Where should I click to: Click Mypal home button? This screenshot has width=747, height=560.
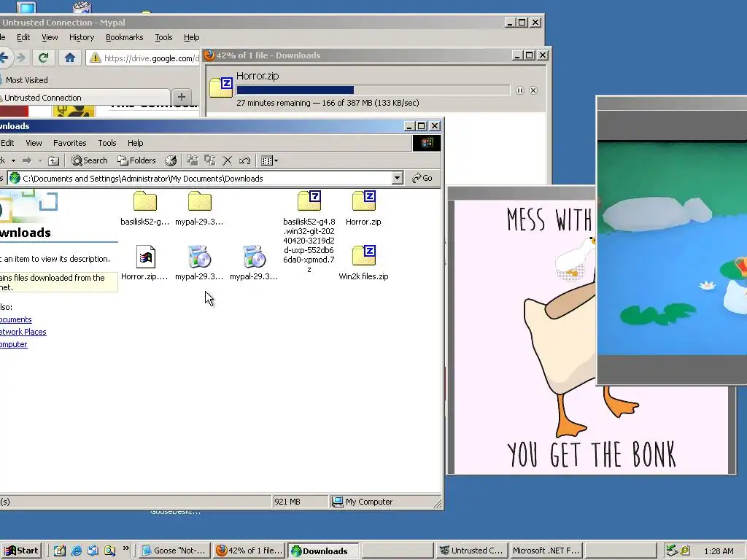click(x=70, y=58)
